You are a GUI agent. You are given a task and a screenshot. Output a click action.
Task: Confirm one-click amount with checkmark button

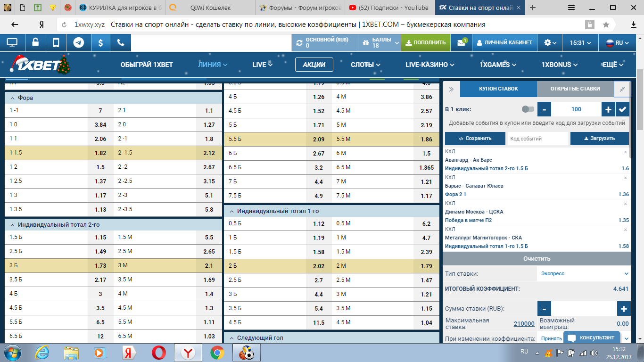(x=622, y=109)
